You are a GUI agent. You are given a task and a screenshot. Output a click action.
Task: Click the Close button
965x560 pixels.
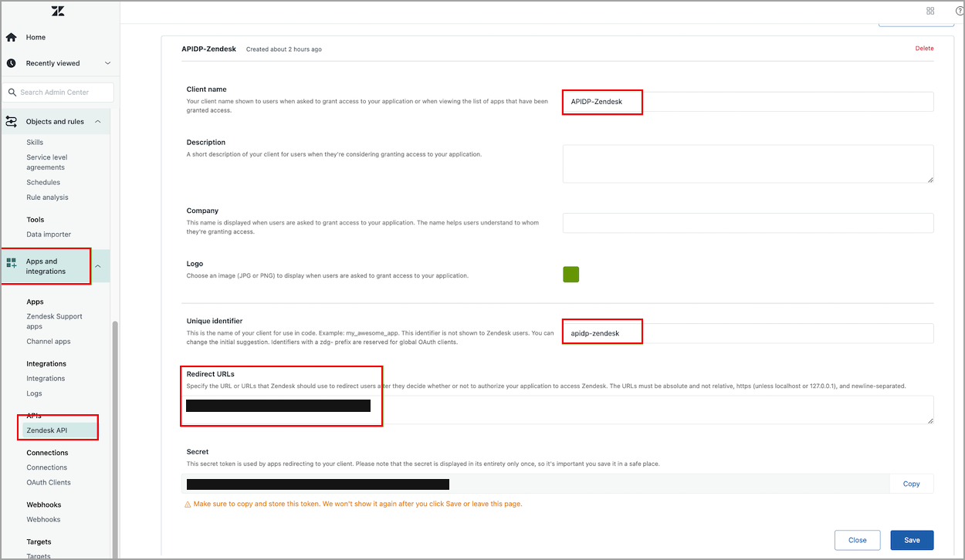click(x=858, y=540)
